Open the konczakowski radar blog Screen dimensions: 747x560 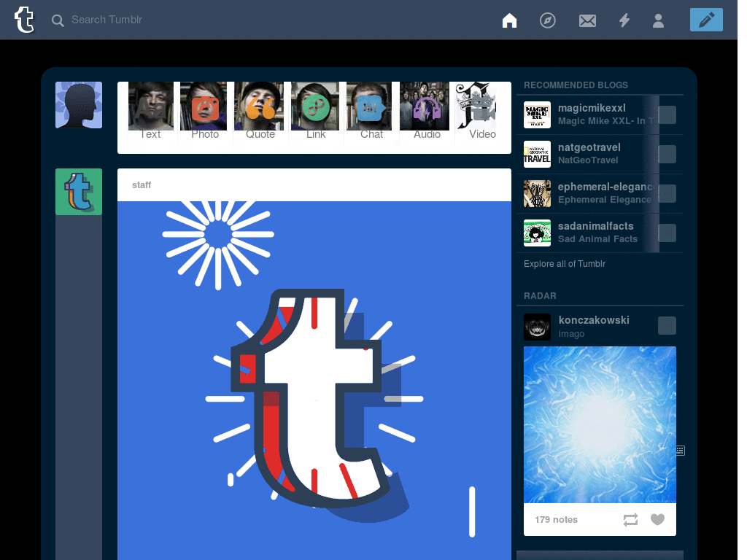tap(594, 320)
